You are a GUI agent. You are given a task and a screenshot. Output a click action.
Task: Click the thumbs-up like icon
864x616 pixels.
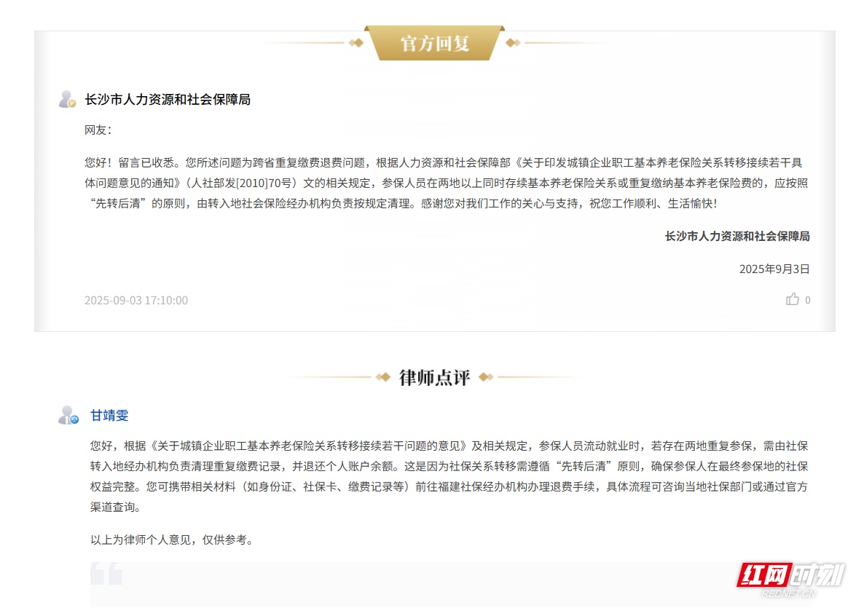point(793,299)
